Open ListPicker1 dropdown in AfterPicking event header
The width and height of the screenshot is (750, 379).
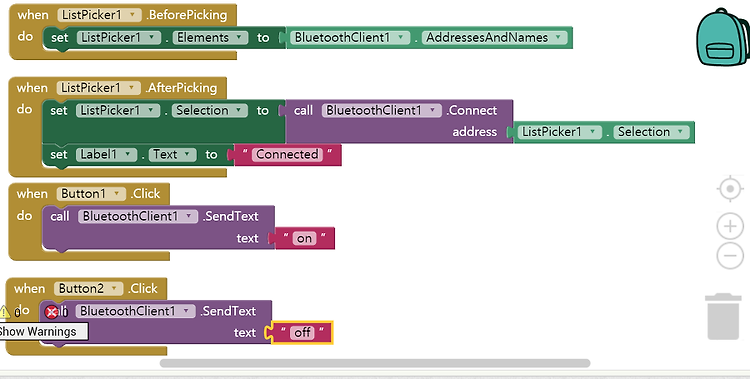point(99,88)
